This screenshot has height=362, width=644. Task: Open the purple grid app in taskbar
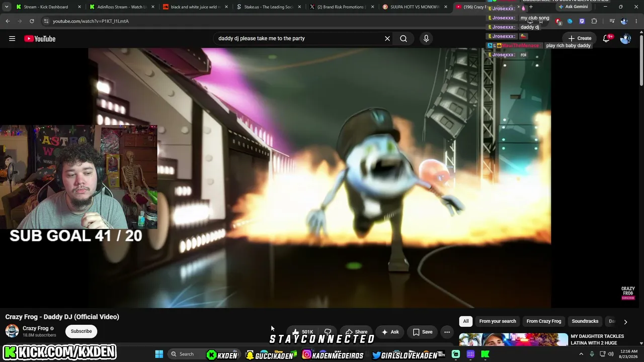click(470, 354)
